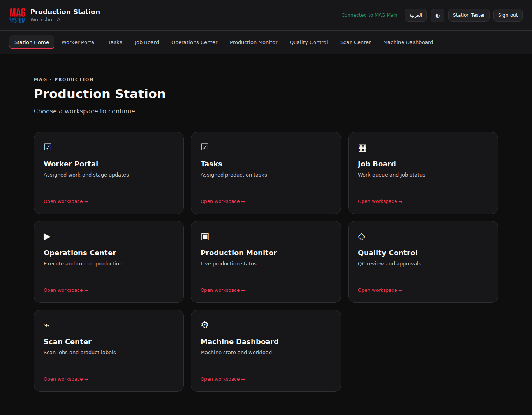Click the MAG System logo
Viewport: 532px width, 415px height.
point(18,15)
